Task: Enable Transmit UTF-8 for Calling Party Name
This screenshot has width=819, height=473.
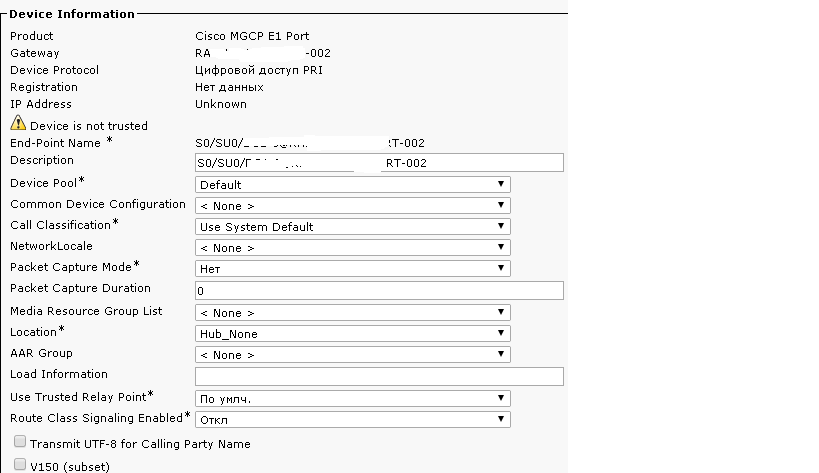Action: tap(20, 442)
